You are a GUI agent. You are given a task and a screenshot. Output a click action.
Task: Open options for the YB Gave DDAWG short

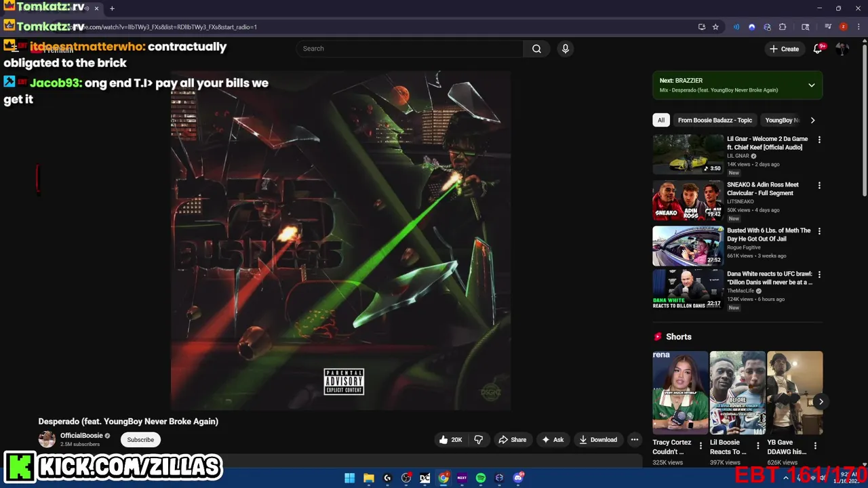(x=815, y=446)
